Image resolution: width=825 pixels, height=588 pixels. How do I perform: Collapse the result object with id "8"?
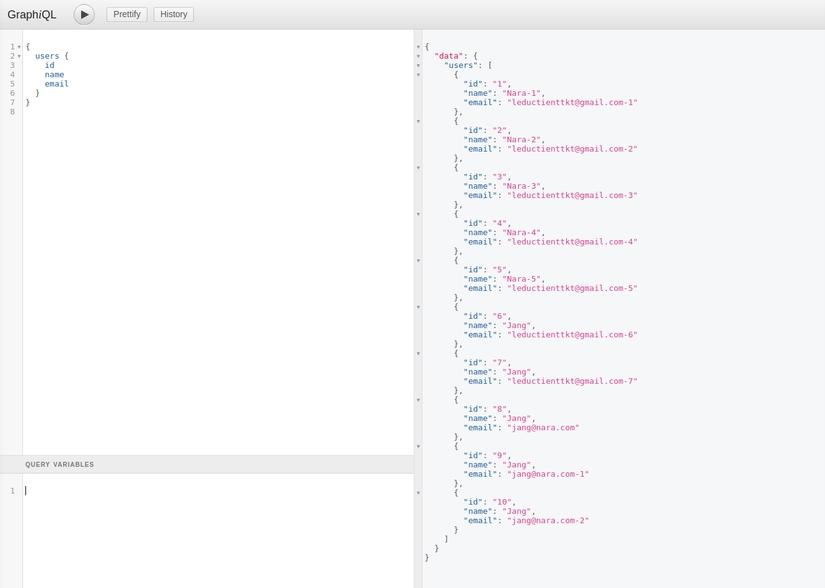pos(418,400)
